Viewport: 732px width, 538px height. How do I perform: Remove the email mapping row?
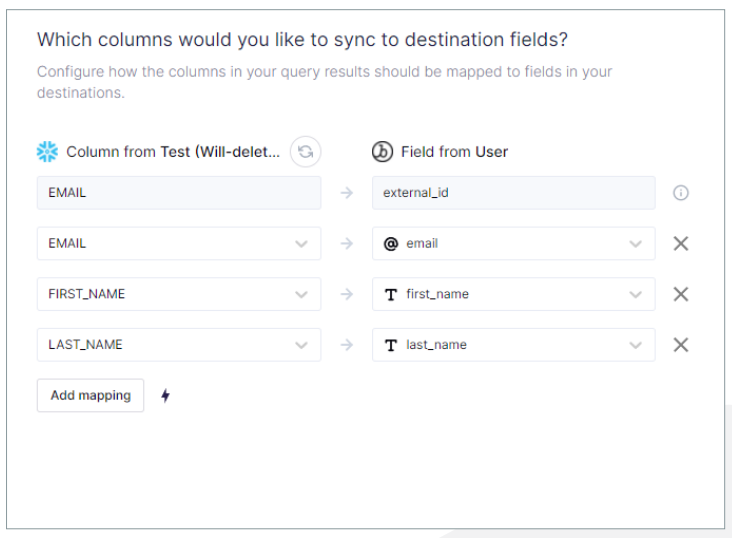coord(681,243)
